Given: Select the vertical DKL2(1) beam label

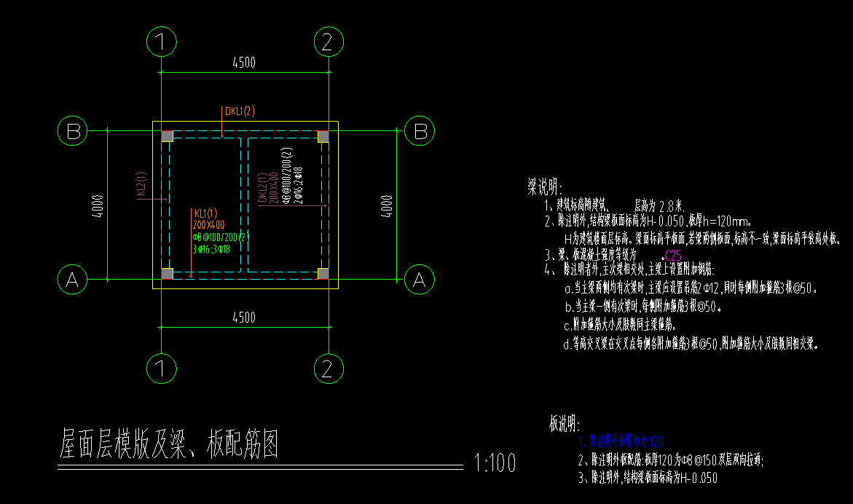Looking at the screenshot, I should click(262, 188).
